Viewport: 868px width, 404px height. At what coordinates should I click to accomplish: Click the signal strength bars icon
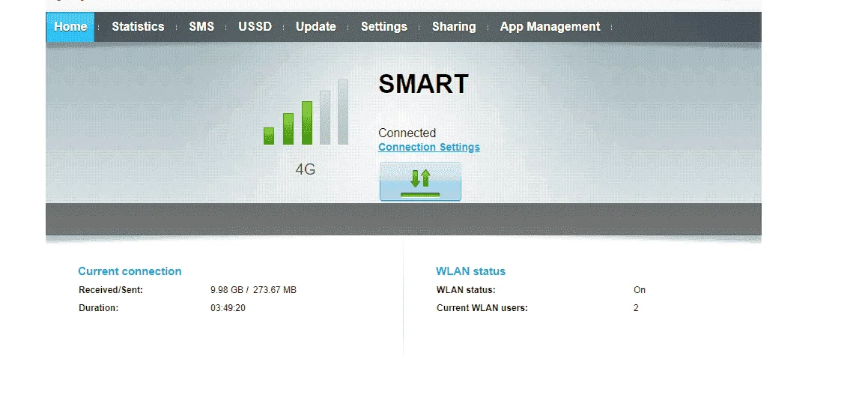click(306, 112)
